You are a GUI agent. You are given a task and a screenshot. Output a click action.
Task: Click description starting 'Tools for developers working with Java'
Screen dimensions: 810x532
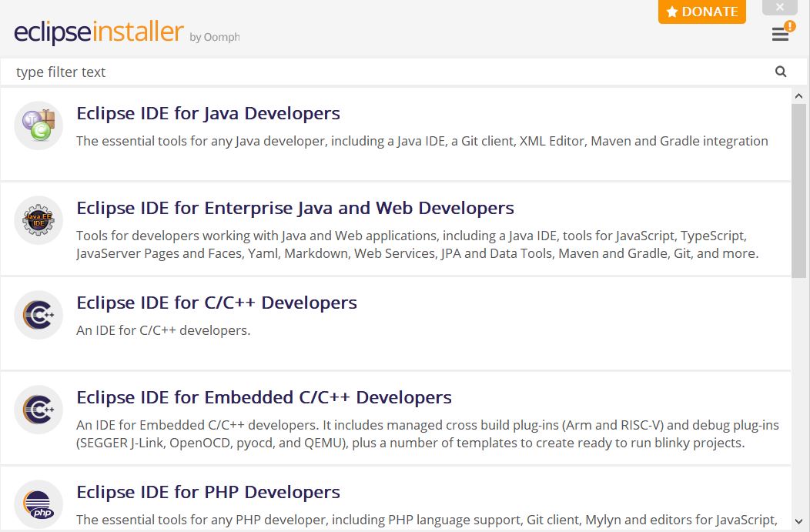click(x=417, y=244)
